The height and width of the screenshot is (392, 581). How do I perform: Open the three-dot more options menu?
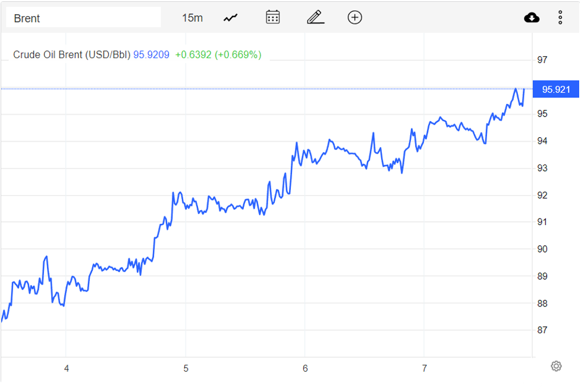(x=560, y=18)
